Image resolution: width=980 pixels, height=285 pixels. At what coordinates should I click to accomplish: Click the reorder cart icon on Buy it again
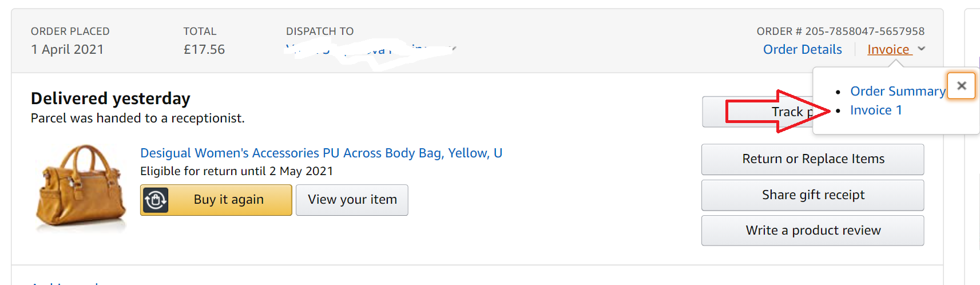(156, 200)
